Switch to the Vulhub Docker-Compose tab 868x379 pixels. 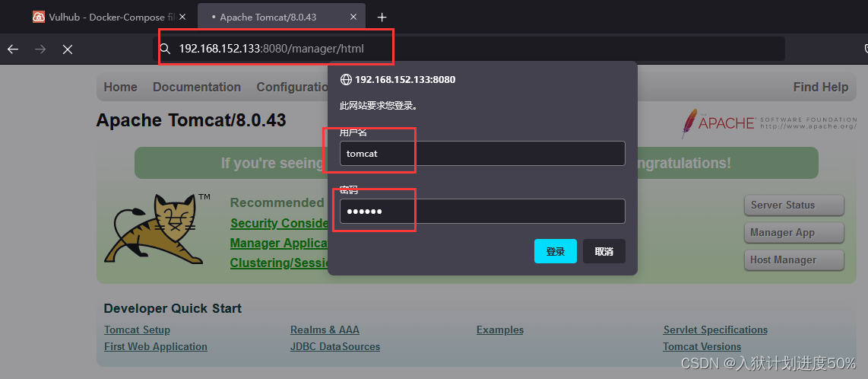111,17
